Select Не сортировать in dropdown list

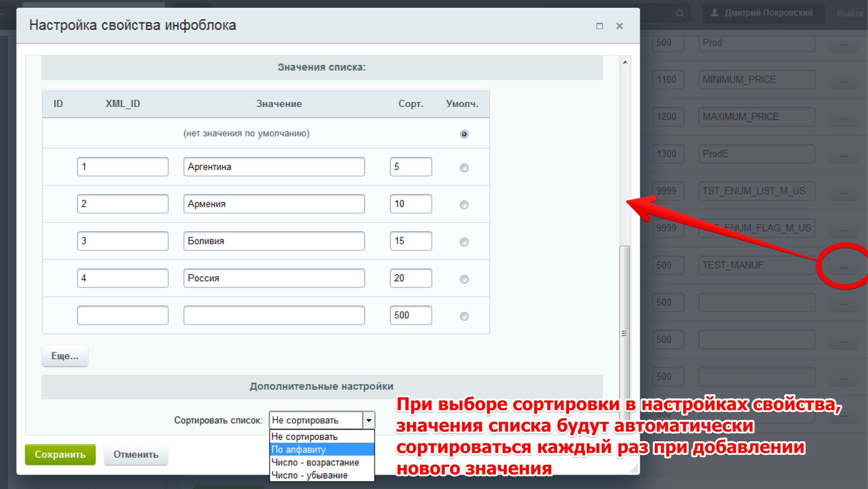(321, 437)
